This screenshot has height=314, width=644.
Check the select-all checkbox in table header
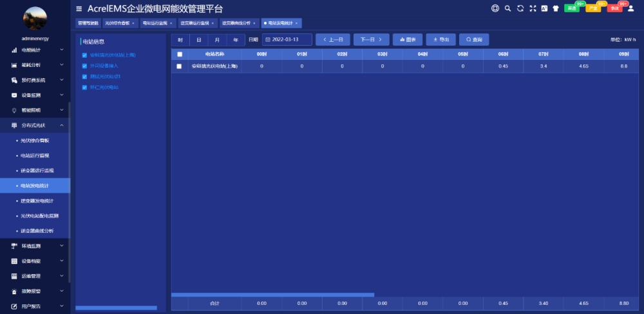180,55
